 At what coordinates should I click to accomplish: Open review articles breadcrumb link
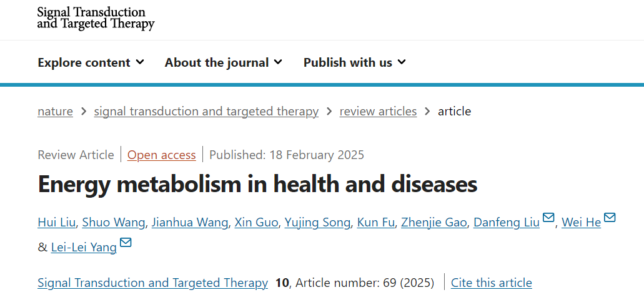[378, 112]
